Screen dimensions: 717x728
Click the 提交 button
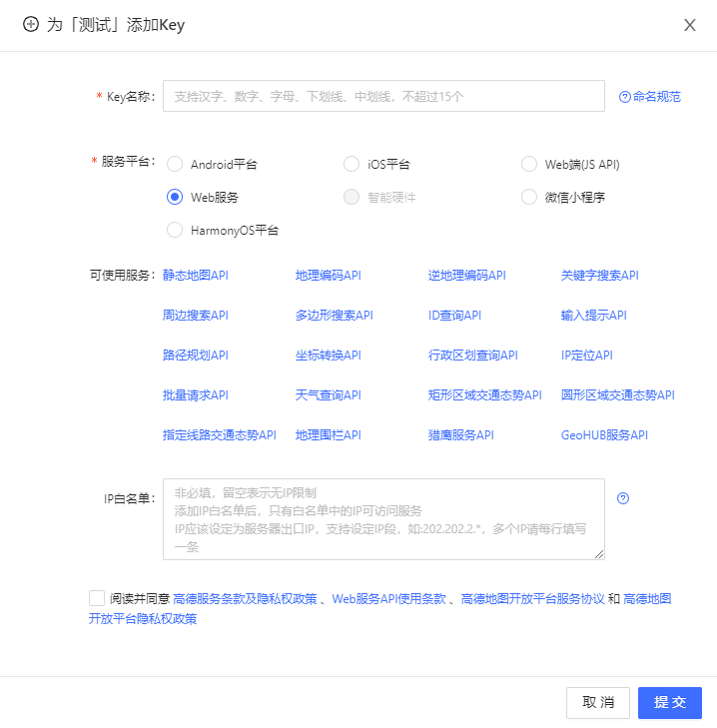[670, 702]
